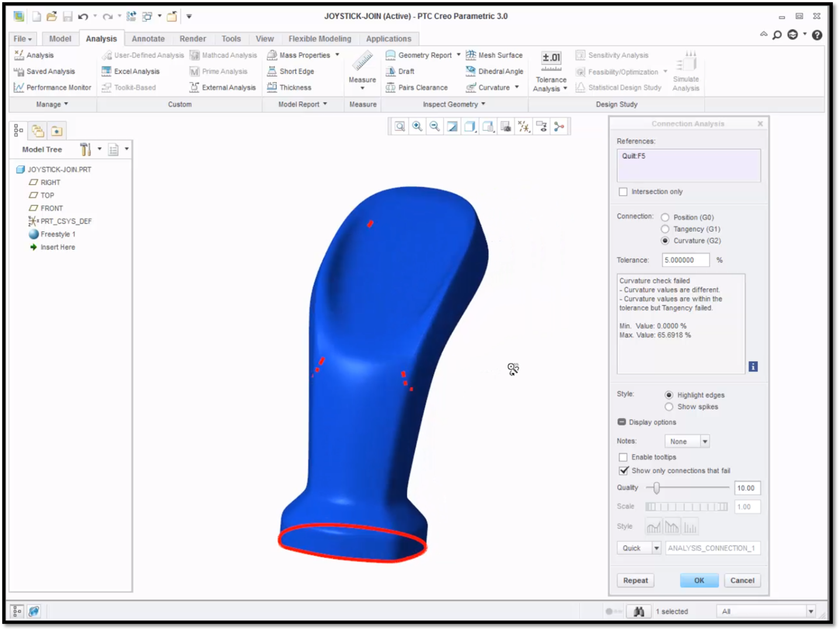Collapse the Display options section
The width and height of the screenshot is (840, 631).
pyautogui.click(x=622, y=422)
